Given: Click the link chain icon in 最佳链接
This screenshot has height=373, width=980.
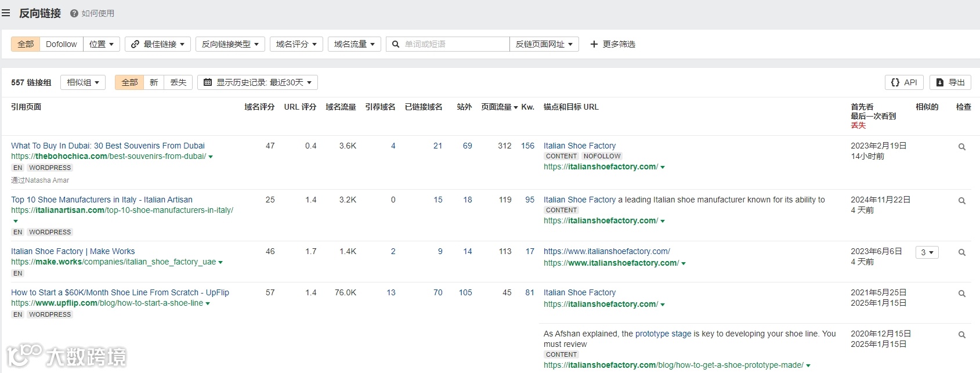Looking at the screenshot, I should click(x=135, y=44).
